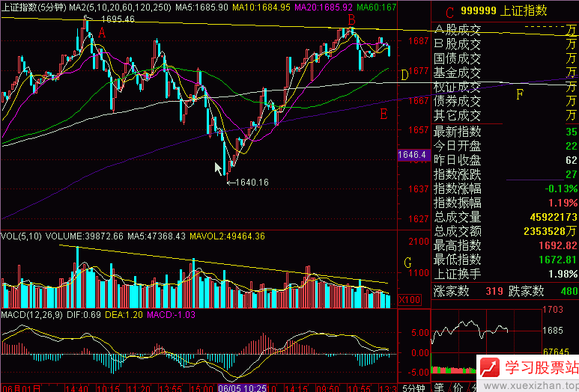Open the 5分钟 period selector

[414, 388]
